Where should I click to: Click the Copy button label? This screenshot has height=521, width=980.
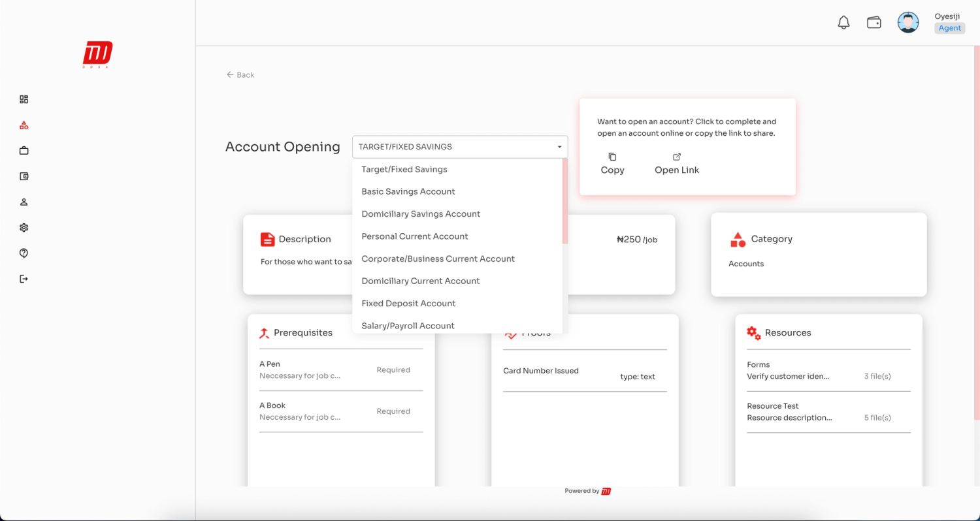point(612,170)
